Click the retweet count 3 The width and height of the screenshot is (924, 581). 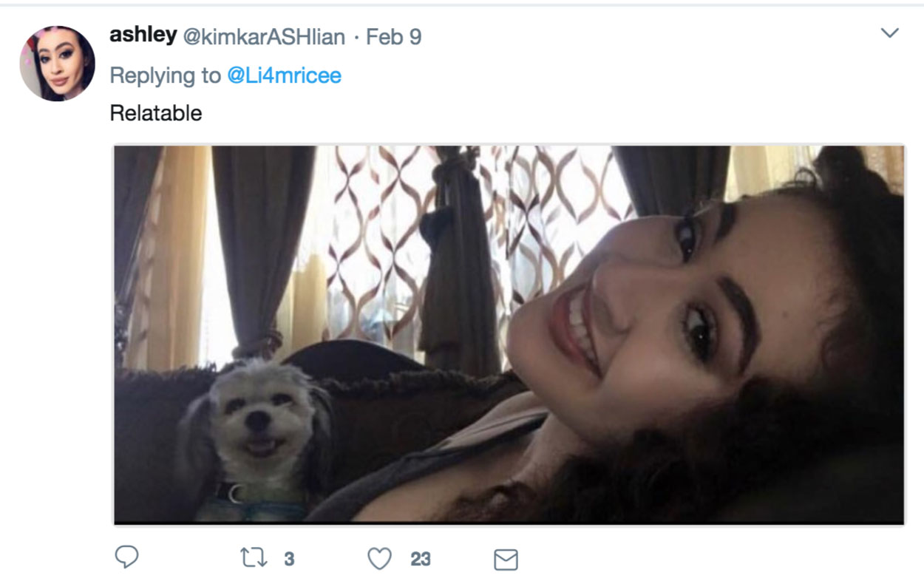pyautogui.click(x=289, y=560)
